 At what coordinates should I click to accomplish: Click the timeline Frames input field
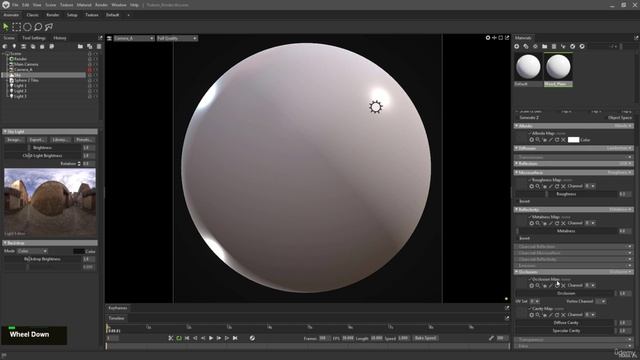324,338
